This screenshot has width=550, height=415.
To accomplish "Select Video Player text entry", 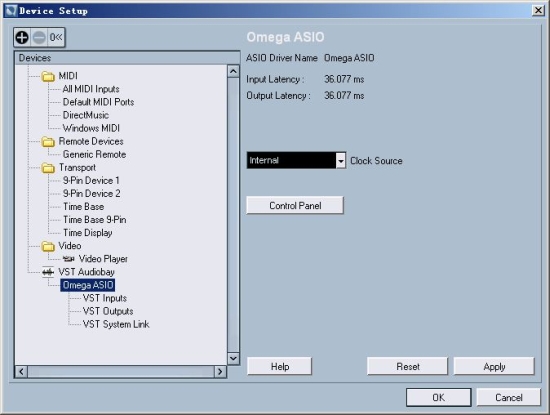I will coord(103,259).
